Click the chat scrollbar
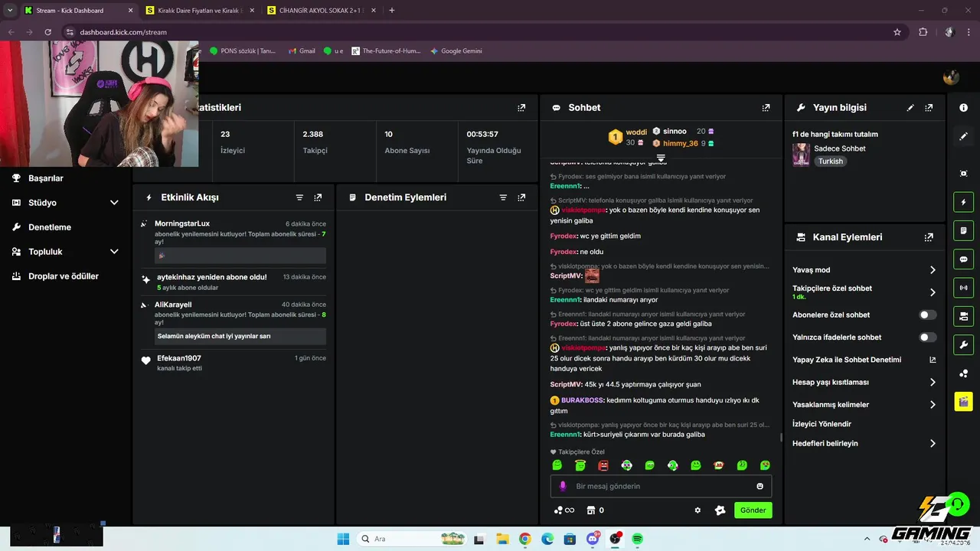This screenshot has width=980, height=551. tap(780, 438)
